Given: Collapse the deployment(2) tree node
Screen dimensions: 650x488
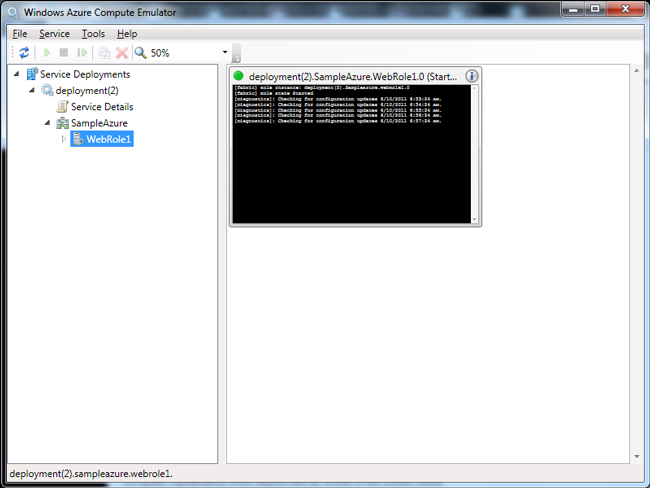Looking at the screenshot, I should [32, 90].
